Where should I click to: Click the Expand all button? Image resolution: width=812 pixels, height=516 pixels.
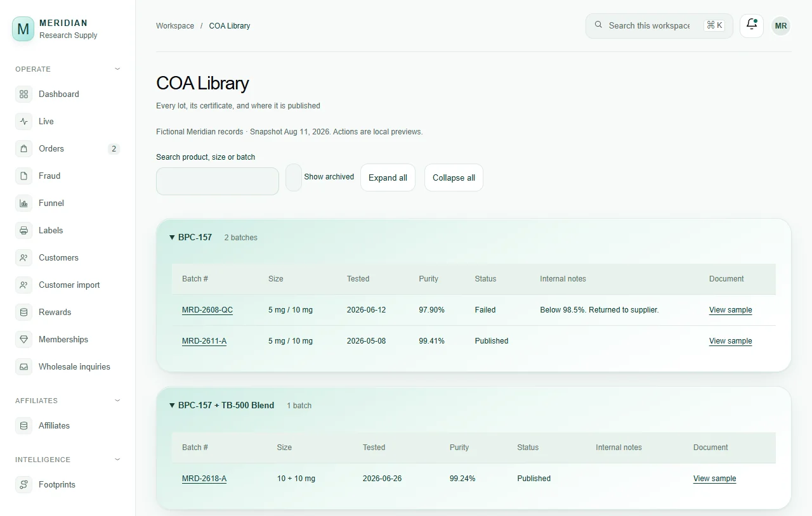pyautogui.click(x=388, y=177)
